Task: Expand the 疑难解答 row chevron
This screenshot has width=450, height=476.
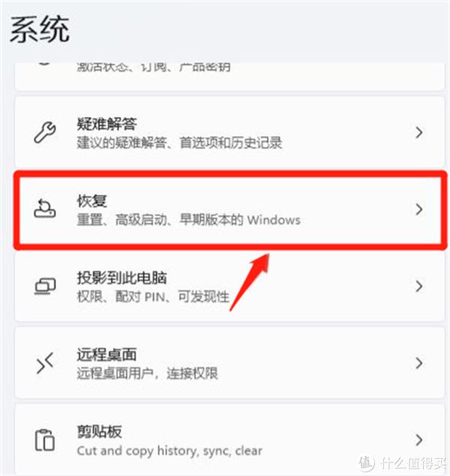Action: pyautogui.click(x=419, y=133)
